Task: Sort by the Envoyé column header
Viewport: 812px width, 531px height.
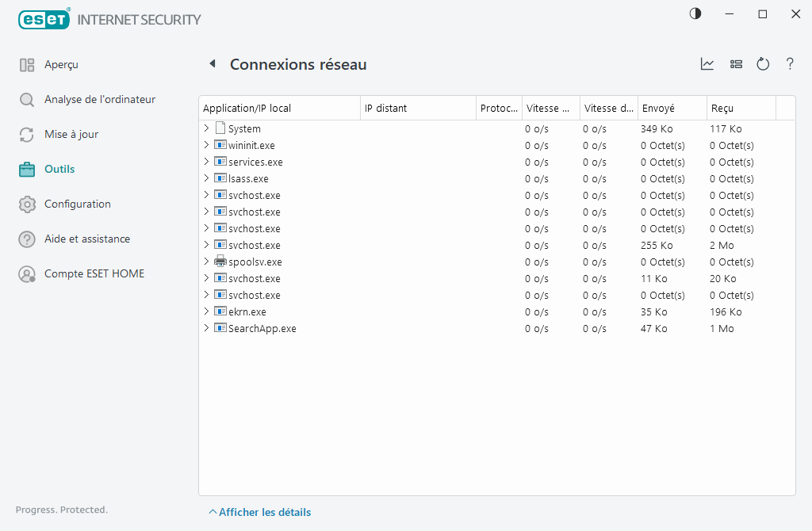Action: pos(671,109)
